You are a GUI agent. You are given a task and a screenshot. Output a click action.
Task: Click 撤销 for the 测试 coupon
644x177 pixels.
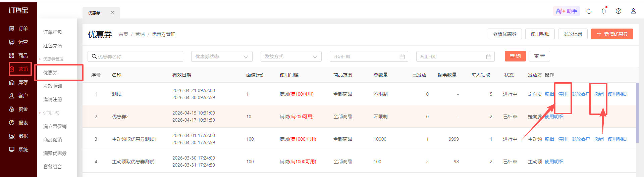(599, 94)
